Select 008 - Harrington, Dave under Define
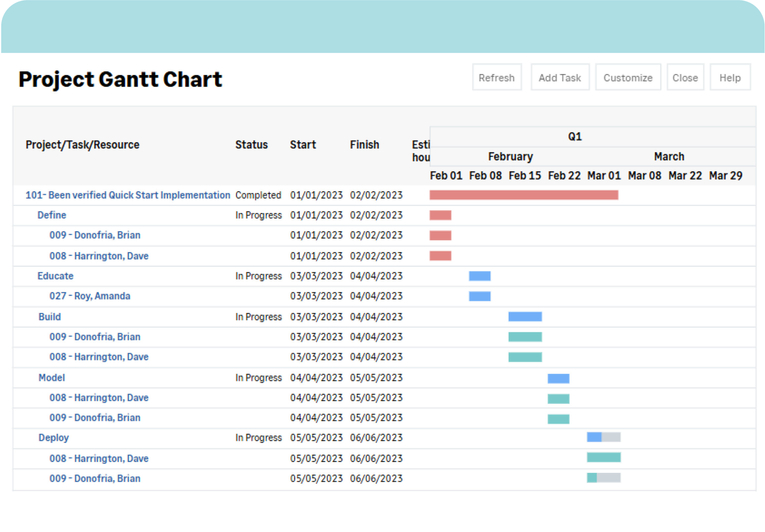The width and height of the screenshot is (765, 532). (x=99, y=256)
